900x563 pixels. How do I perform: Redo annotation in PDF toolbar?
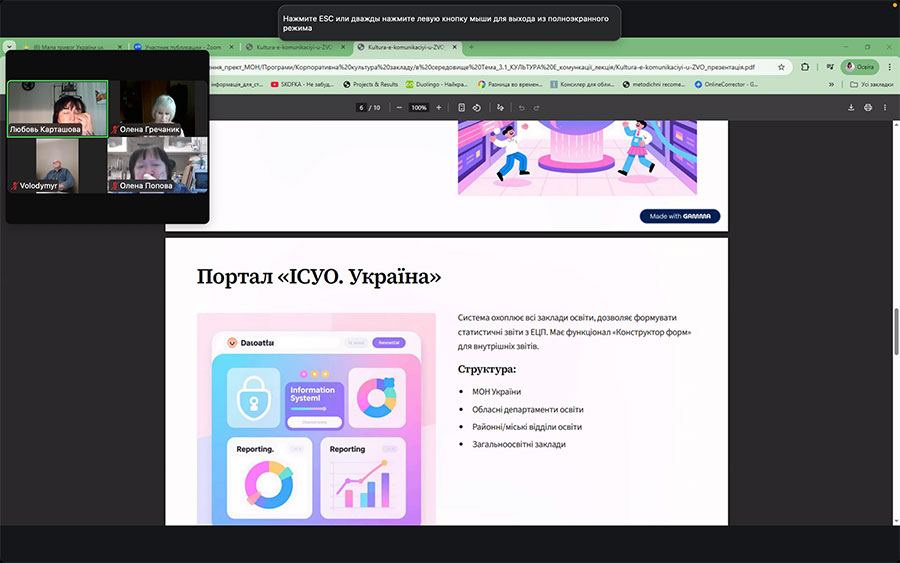[x=537, y=107]
